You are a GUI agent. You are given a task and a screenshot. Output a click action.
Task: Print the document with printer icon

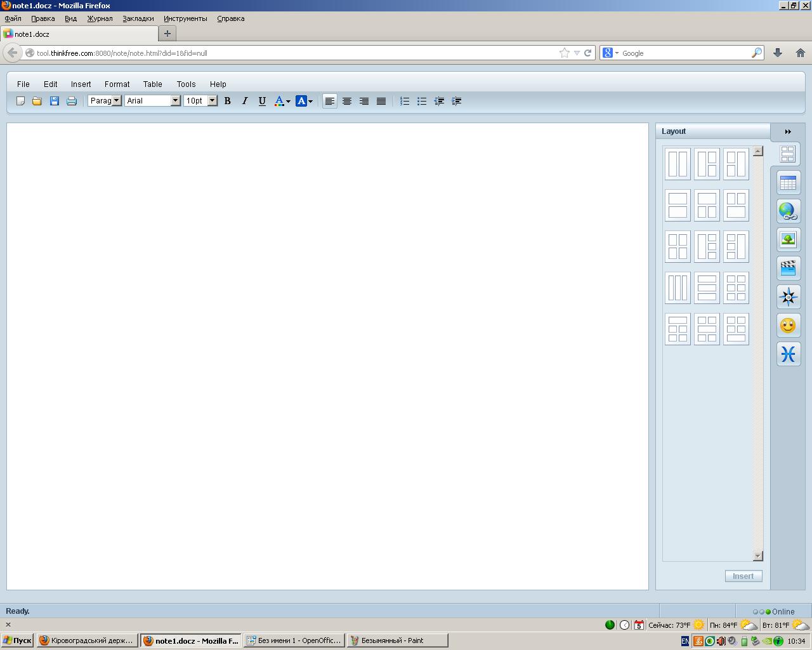click(x=72, y=101)
